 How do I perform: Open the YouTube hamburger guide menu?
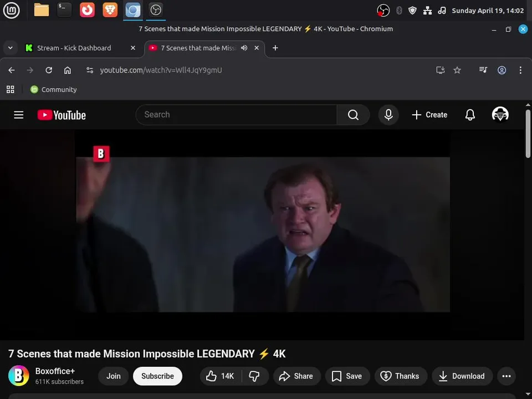click(x=19, y=115)
